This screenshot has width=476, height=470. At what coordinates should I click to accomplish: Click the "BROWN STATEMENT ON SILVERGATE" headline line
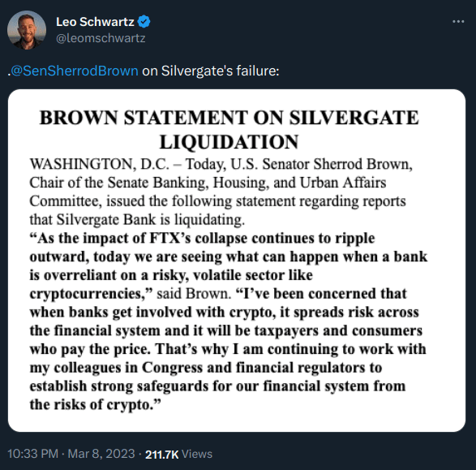229,118
